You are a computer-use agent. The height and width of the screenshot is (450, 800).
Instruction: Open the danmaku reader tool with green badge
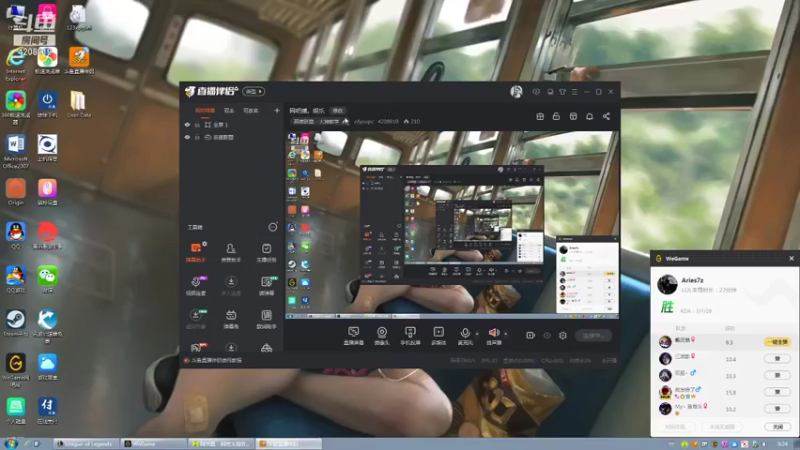pos(266,286)
